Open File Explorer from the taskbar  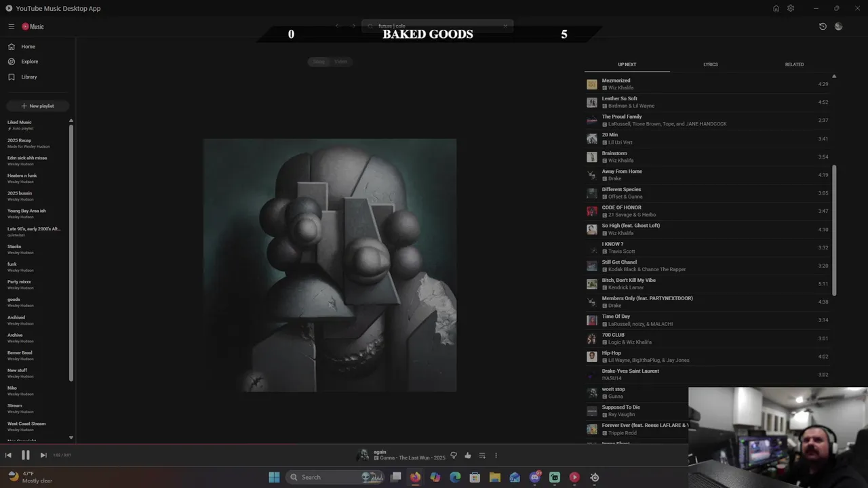click(x=495, y=477)
